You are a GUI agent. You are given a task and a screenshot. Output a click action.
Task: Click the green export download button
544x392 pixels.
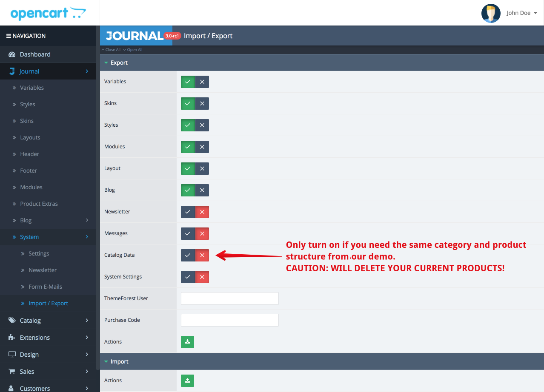187,342
